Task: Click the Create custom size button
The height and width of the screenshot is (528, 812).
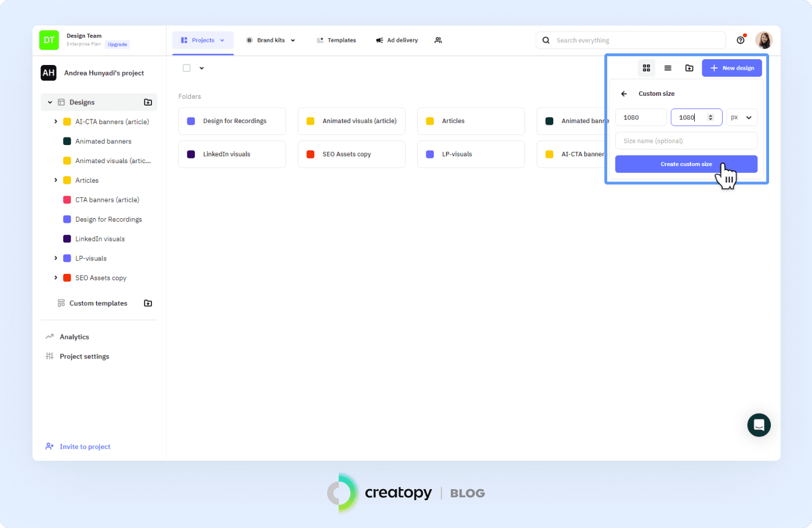Action: click(686, 164)
